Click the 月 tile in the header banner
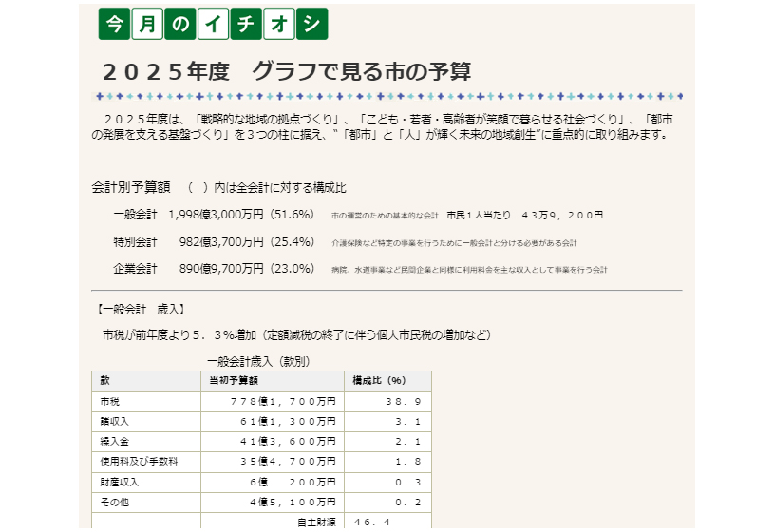 [x=147, y=24]
